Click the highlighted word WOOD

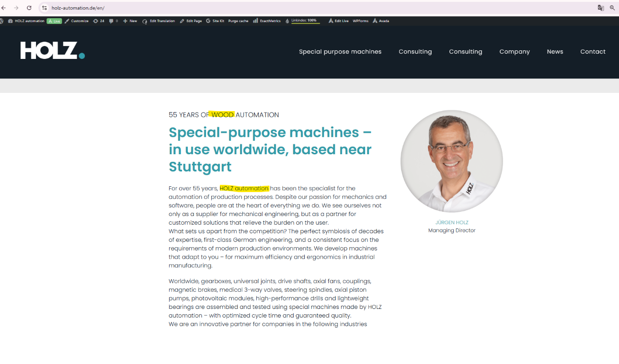222,115
